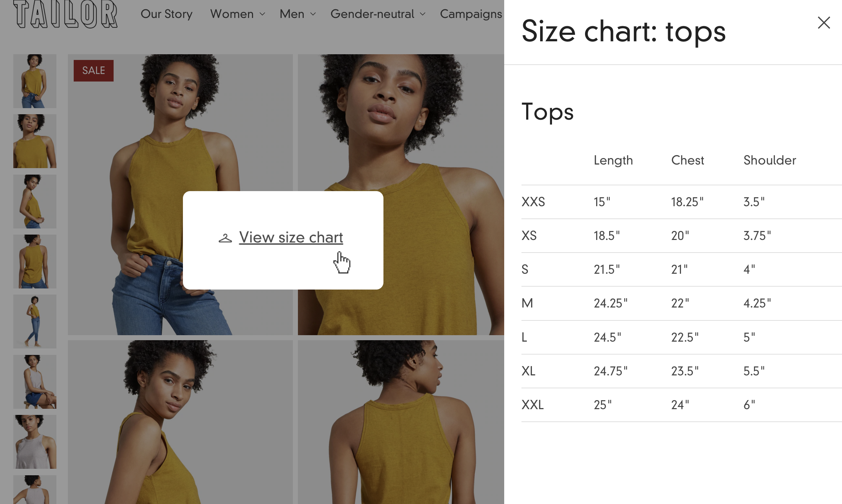Navigate to Our Story menu item

167,13
